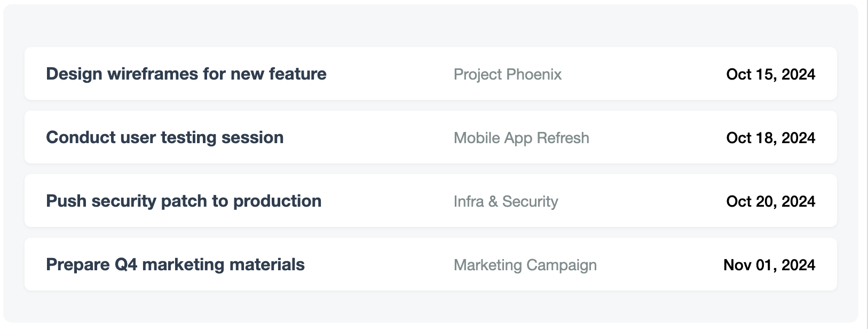The image size is (868, 329).
Task: Click empty space between wireframes title and Project Phoenix
Action: click(390, 74)
